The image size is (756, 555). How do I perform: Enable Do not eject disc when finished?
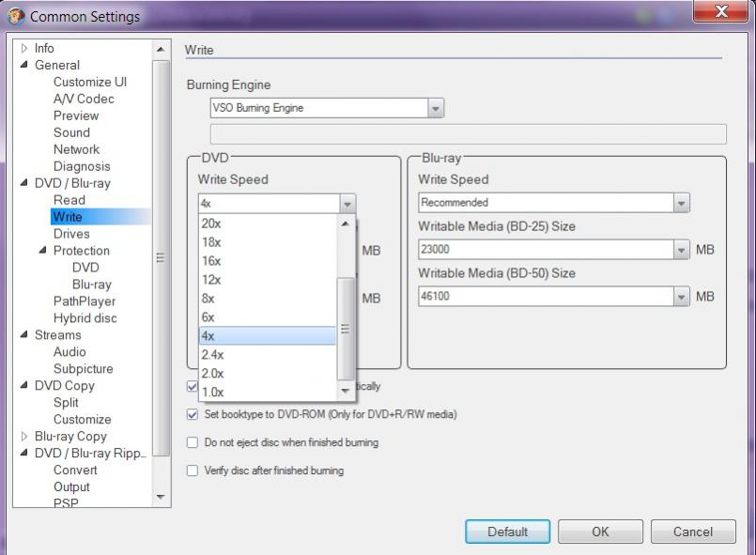click(x=193, y=442)
